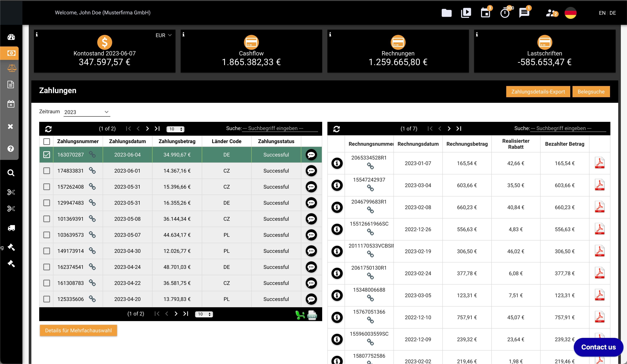Click the info icon for invoice 2065334528R1
The height and width of the screenshot is (364, 627).
(x=337, y=163)
